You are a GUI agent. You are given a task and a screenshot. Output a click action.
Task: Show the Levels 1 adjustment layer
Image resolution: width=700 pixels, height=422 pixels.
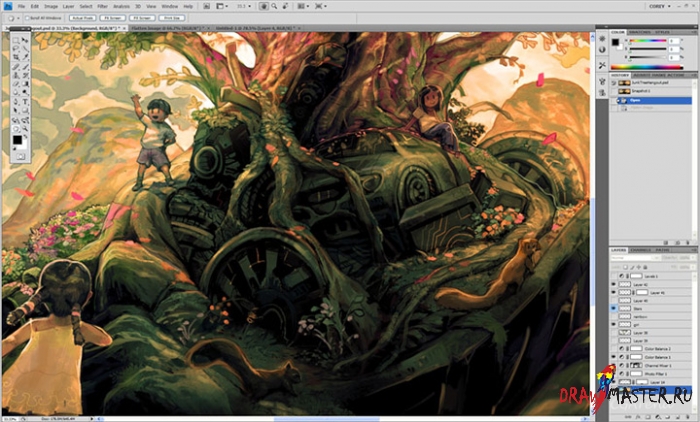coord(613,276)
